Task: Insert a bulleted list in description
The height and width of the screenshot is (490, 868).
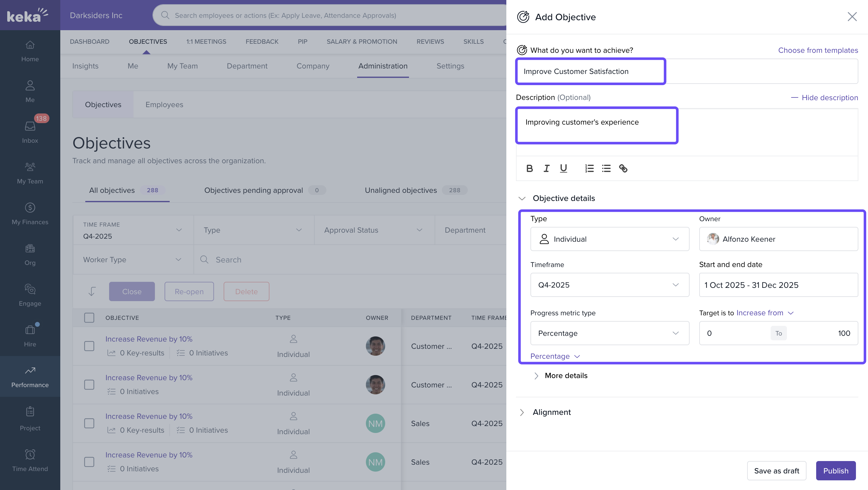Action: click(x=606, y=168)
